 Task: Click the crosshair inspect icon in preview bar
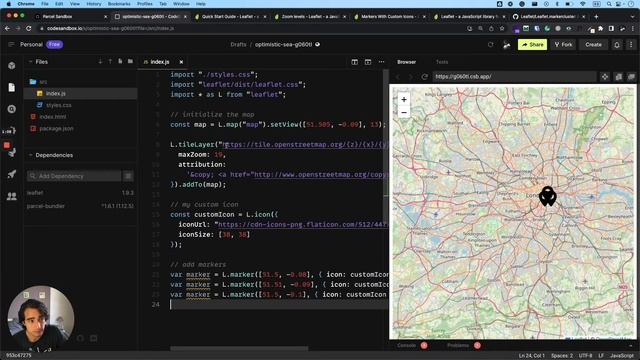click(x=604, y=77)
